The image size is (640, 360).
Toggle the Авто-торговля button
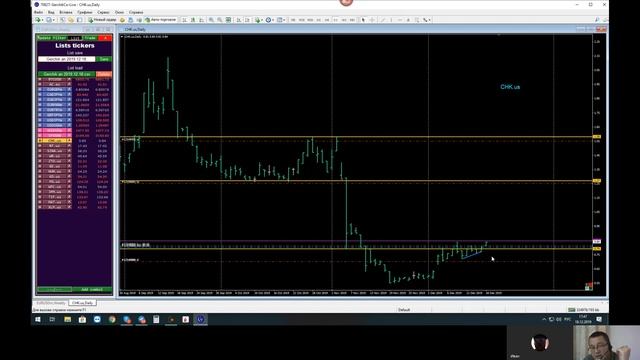(x=160, y=20)
